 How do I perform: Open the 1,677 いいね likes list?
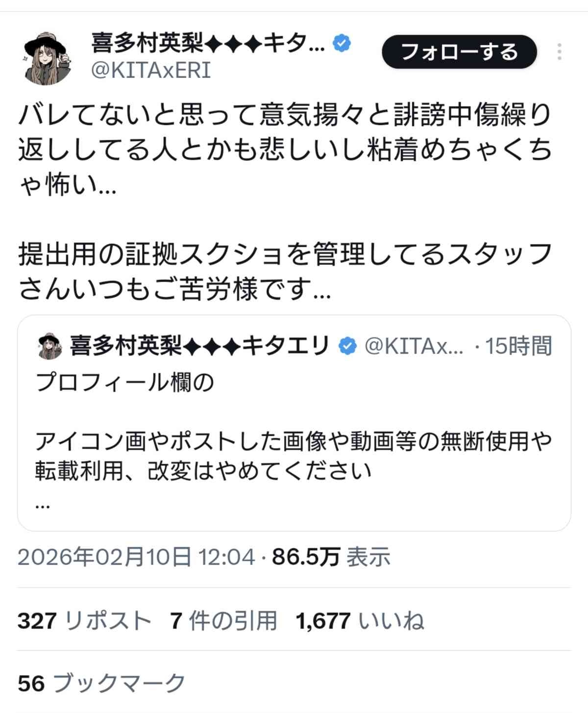(360, 621)
